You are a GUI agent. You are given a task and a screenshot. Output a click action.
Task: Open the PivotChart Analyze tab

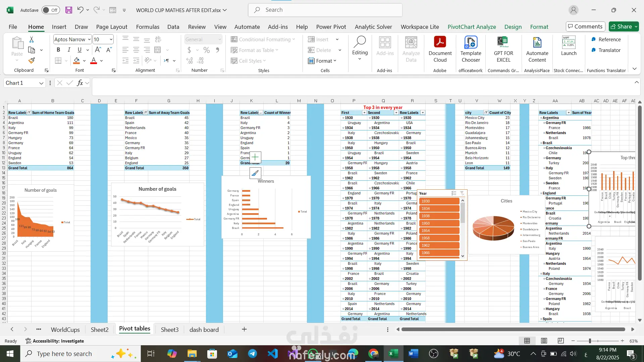[x=472, y=27]
